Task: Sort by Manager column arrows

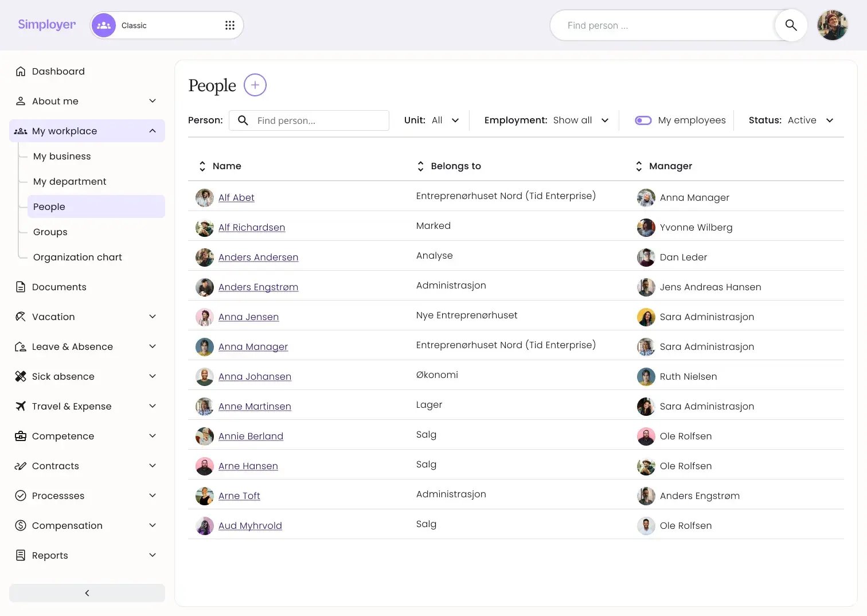Action: coord(639,166)
